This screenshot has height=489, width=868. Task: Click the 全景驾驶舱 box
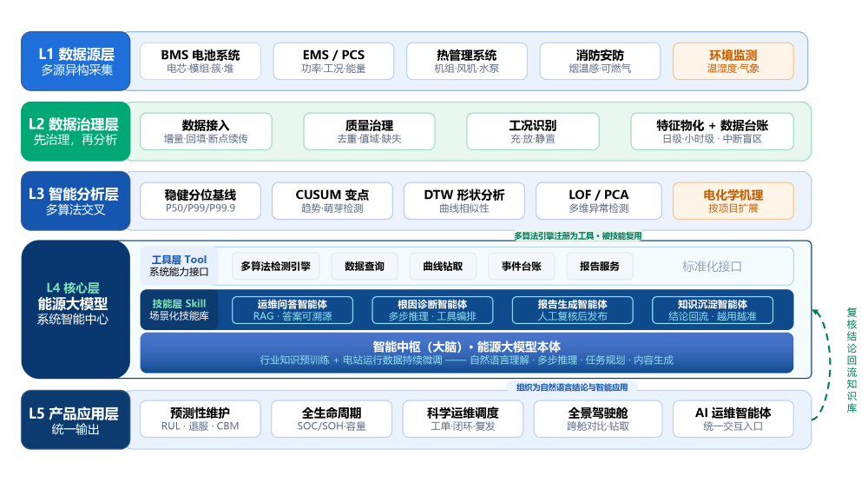click(x=598, y=420)
